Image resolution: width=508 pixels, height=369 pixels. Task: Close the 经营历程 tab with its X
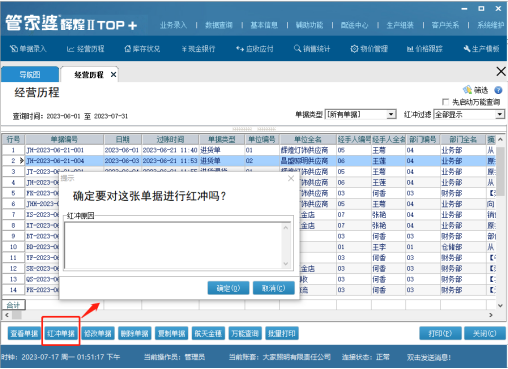(113, 74)
